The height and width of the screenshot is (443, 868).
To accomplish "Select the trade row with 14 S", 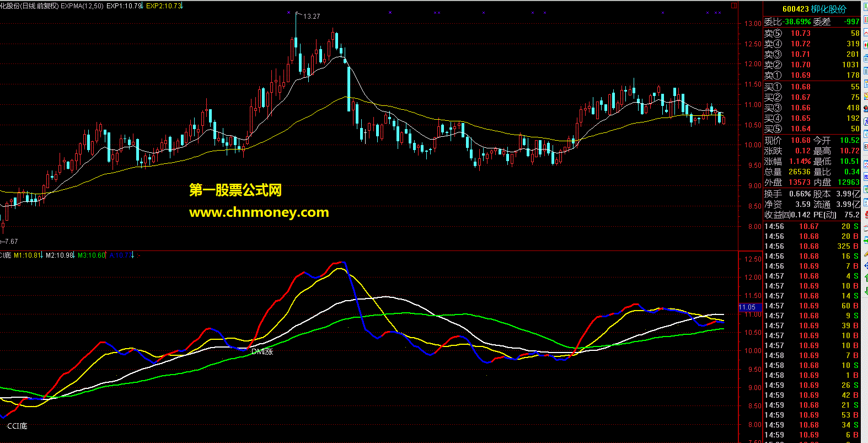I will pyautogui.click(x=812, y=296).
